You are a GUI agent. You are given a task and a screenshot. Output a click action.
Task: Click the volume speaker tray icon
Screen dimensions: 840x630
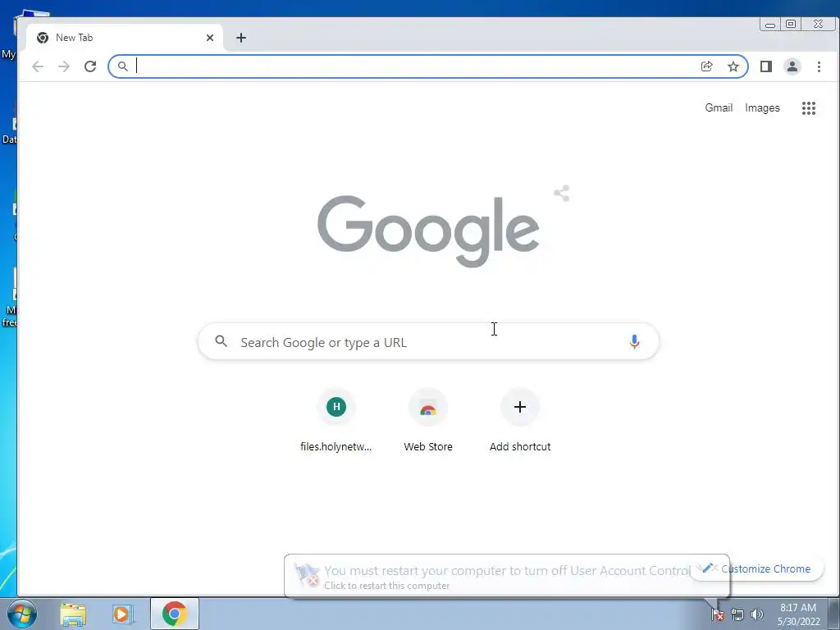pyautogui.click(x=756, y=614)
